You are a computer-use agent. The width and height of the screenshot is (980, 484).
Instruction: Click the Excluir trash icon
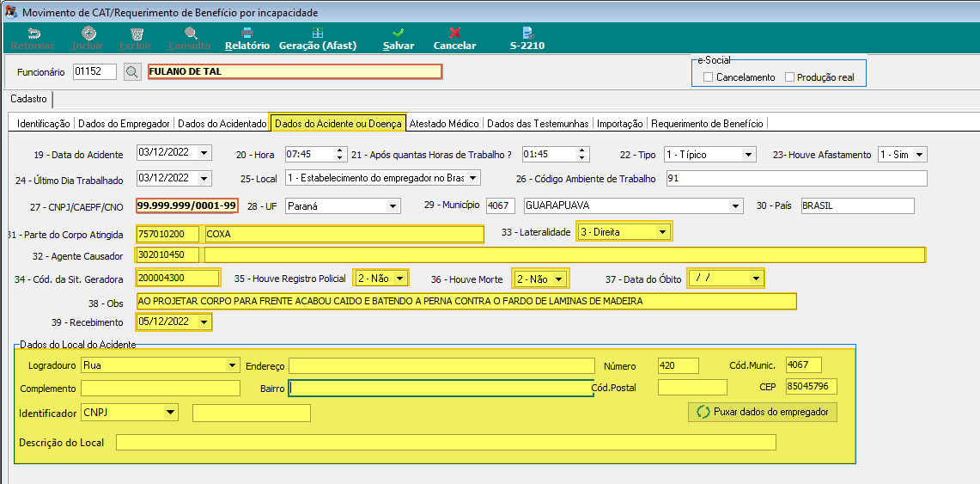[136, 34]
